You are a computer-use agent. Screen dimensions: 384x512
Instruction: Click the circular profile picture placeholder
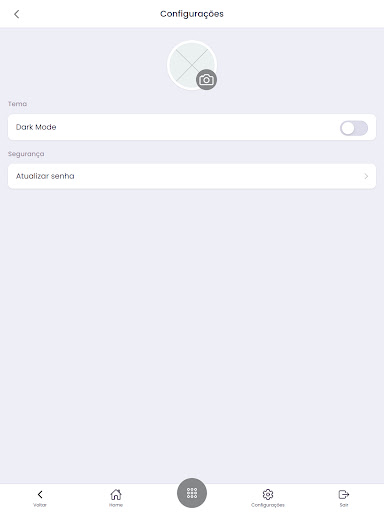coord(192,65)
